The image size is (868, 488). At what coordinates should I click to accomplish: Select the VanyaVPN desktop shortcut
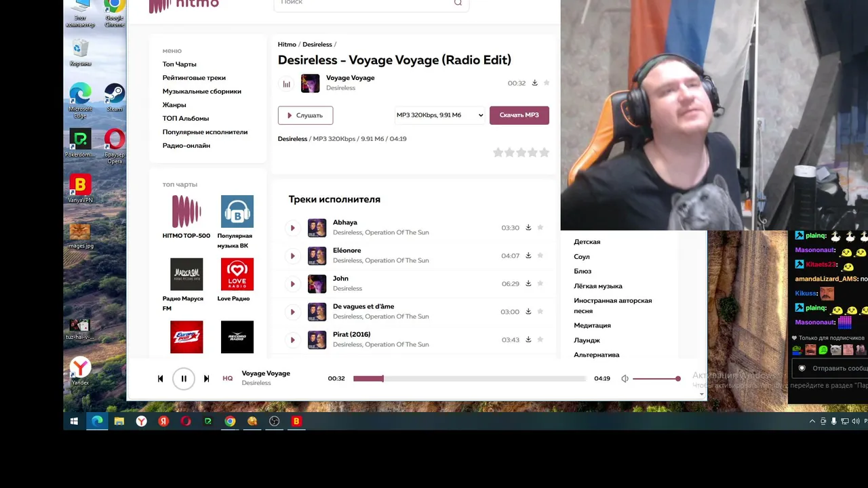[80, 189]
